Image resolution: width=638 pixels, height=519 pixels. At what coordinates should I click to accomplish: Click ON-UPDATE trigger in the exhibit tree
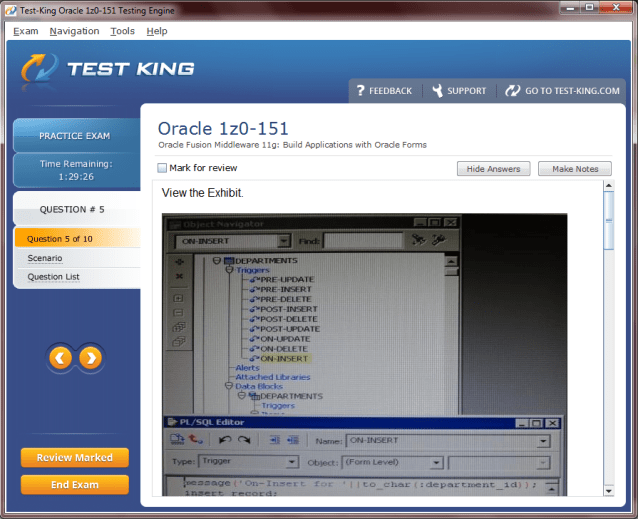(285, 339)
